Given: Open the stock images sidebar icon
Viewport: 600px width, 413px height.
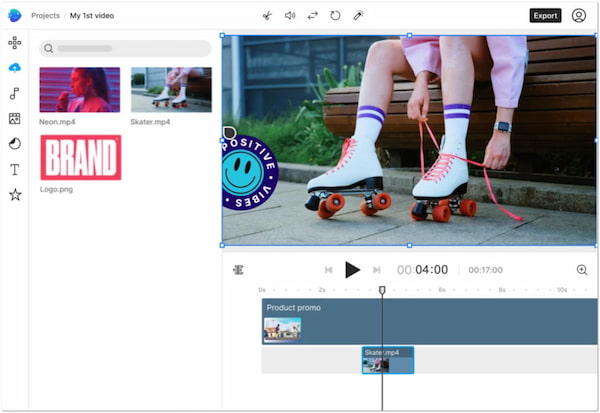Looking at the screenshot, I should click(x=15, y=119).
